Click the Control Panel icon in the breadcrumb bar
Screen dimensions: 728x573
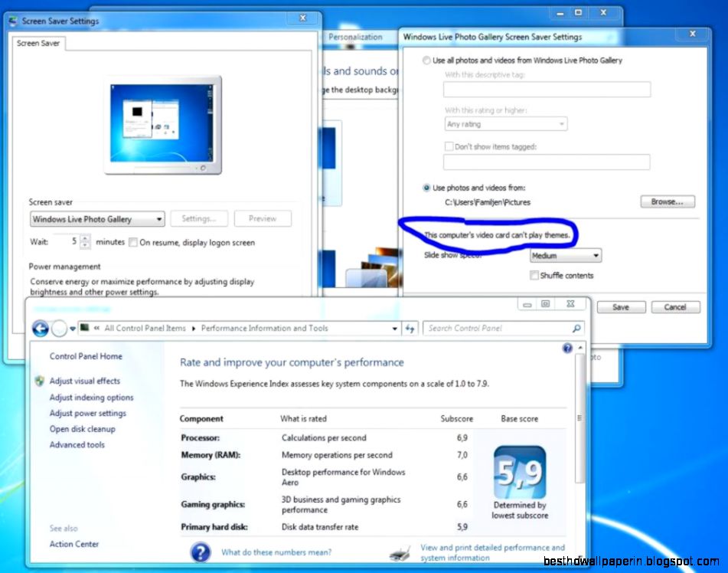click(86, 328)
